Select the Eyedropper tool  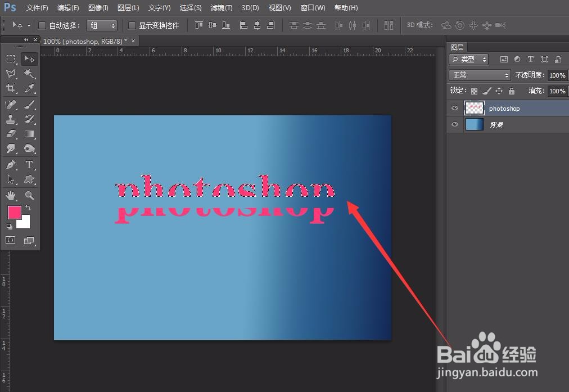(29, 88)
